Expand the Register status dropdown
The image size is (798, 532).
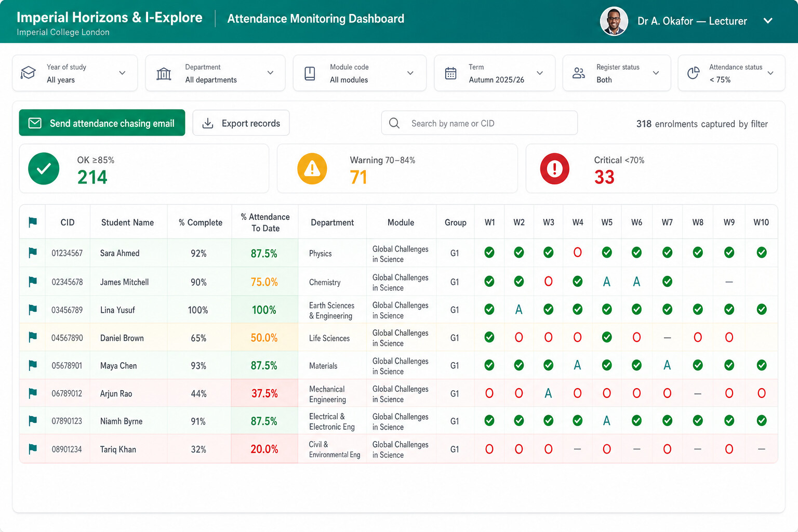617,73
